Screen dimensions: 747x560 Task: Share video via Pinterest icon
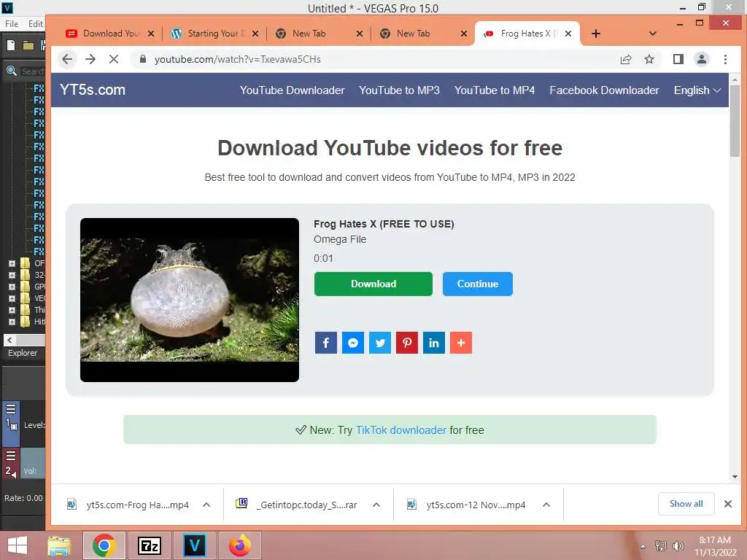(x=407, y=343)
